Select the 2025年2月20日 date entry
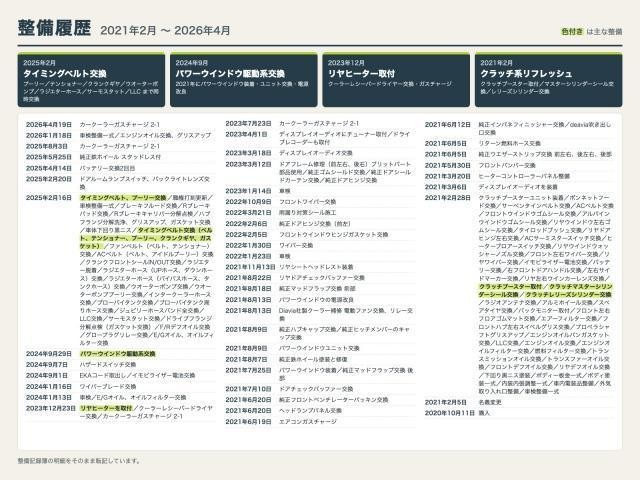The width and height of the screenshot is (640, 480). [x=49, y=179]
